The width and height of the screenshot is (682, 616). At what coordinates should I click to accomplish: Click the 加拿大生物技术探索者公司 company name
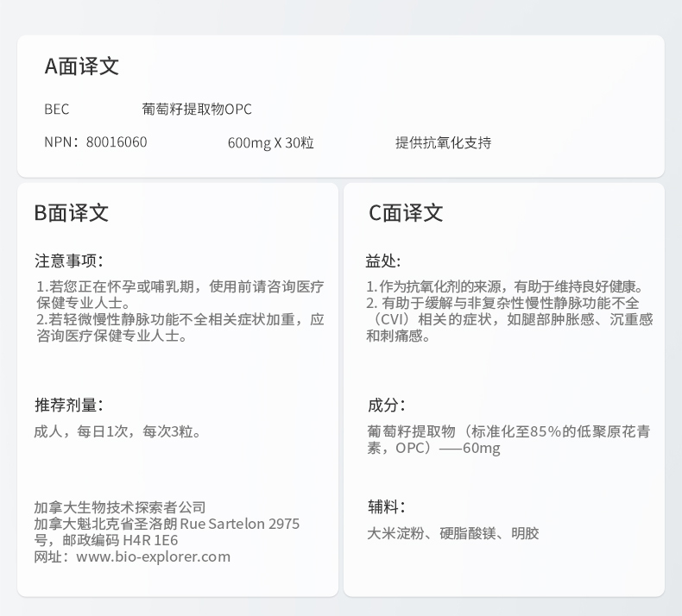pos(120,507)
